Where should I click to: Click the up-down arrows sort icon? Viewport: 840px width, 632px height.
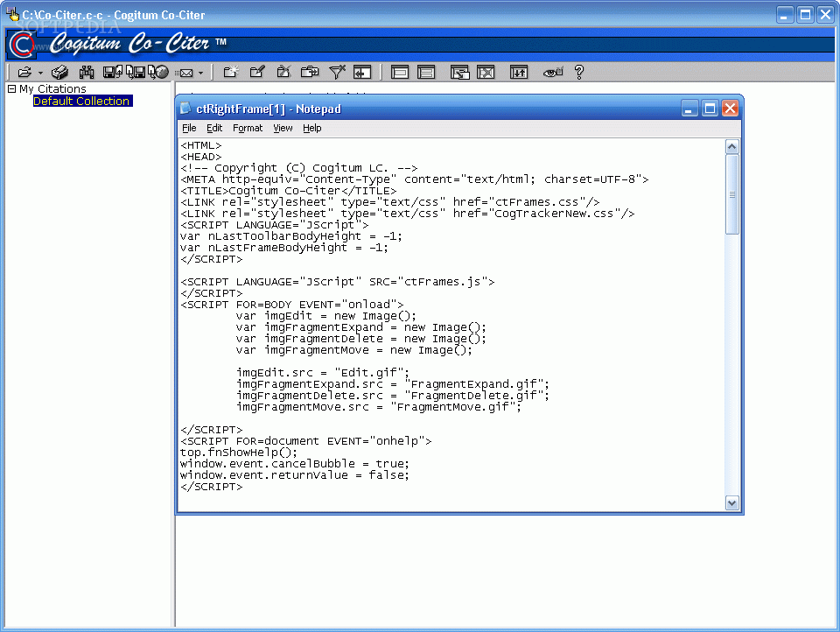pos(519,72)
